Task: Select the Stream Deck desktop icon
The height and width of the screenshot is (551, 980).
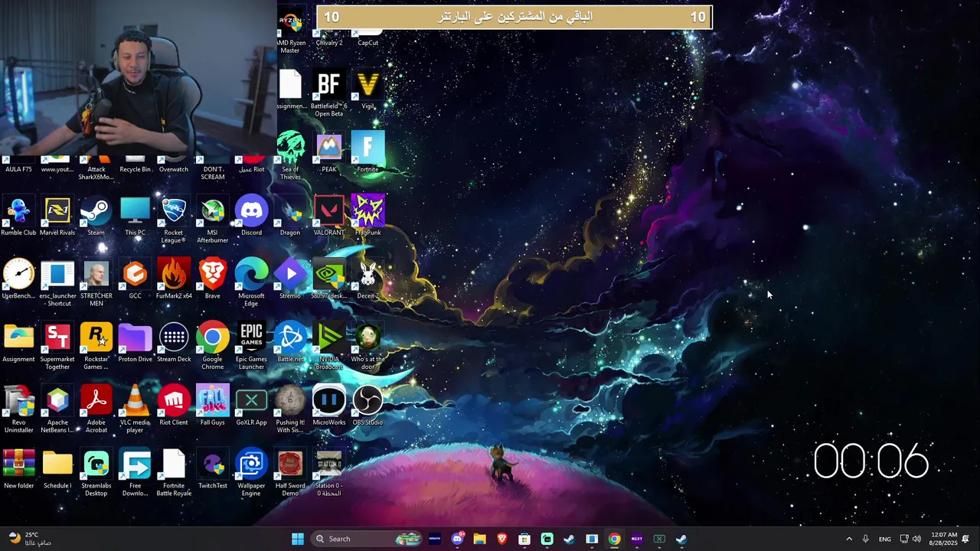Action: pos(173,342)
